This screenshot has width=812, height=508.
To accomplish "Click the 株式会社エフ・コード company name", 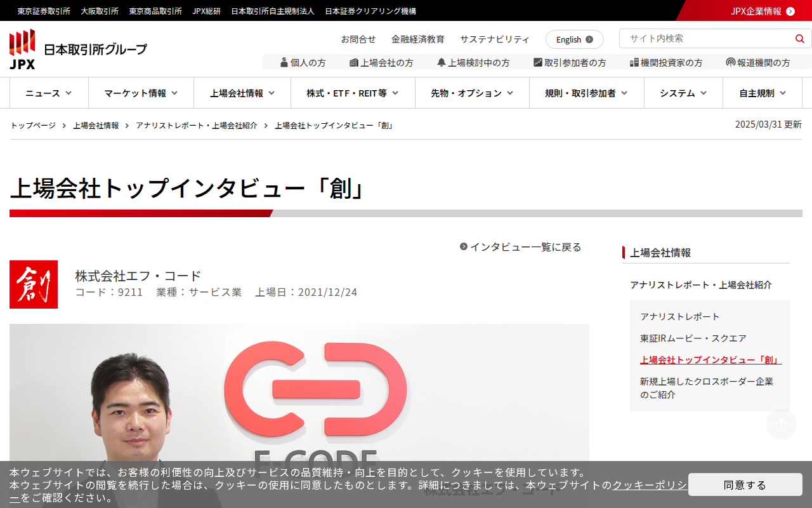I will [138, 276].
